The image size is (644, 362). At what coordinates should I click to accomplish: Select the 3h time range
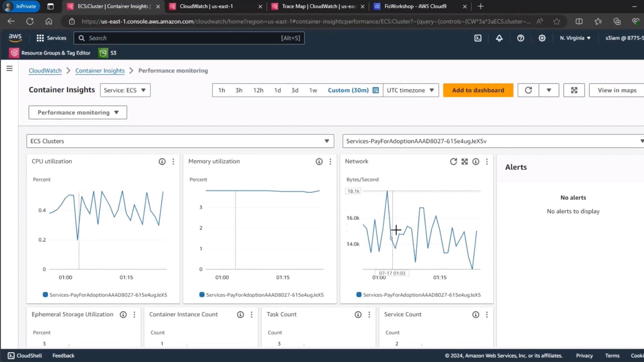(239, 90)
